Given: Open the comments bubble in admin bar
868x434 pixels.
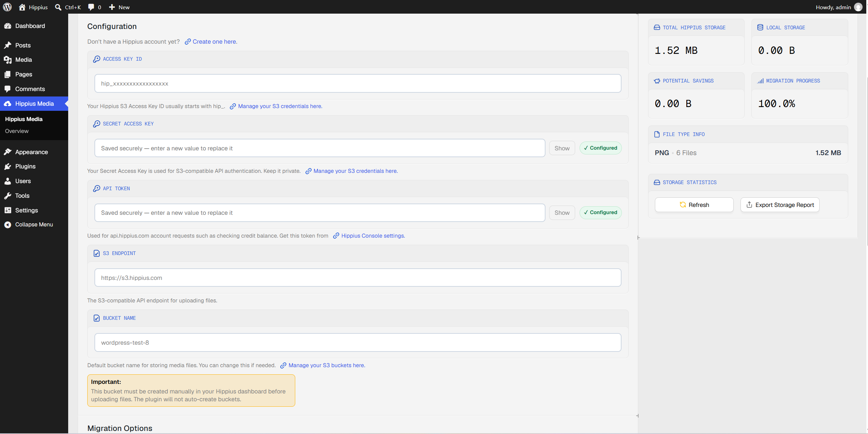Looking at the screenshot, I should (x=91, y=7).
